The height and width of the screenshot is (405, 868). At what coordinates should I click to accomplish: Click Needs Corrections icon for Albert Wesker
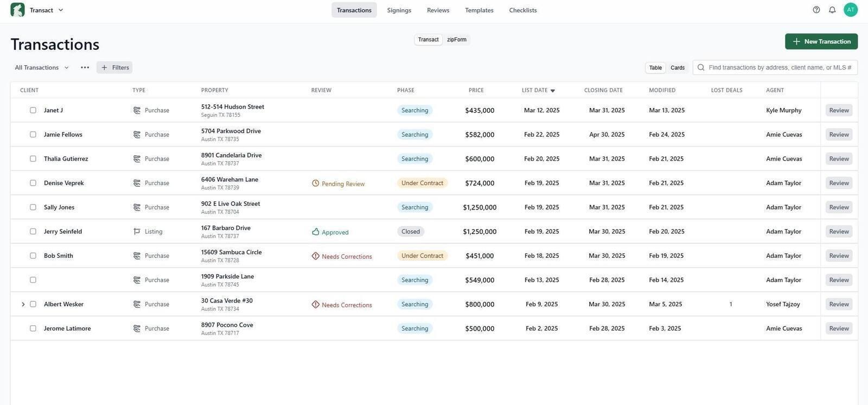pos(316,305)
